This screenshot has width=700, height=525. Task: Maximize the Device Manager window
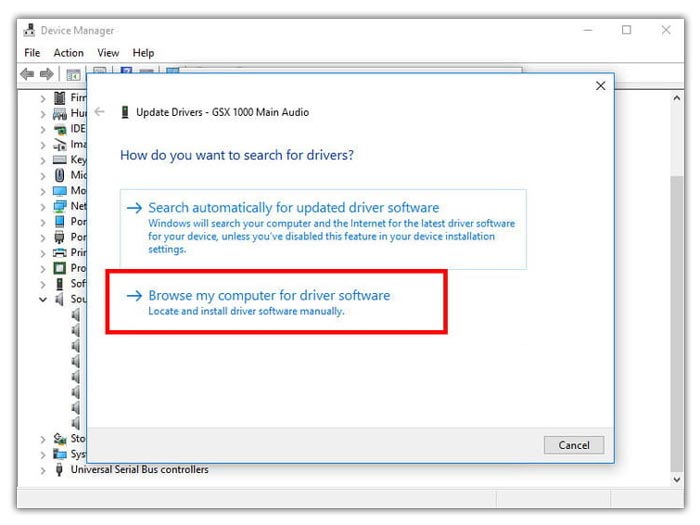(x=626, y=30)
